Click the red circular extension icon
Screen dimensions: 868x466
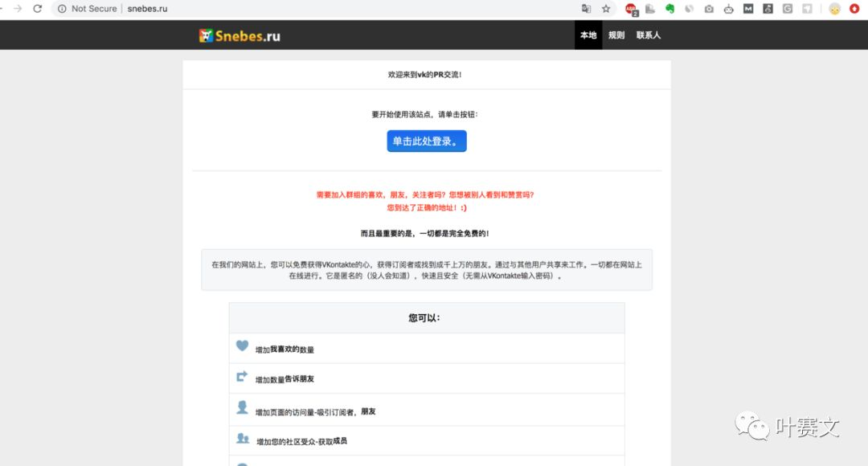point(854,9)
